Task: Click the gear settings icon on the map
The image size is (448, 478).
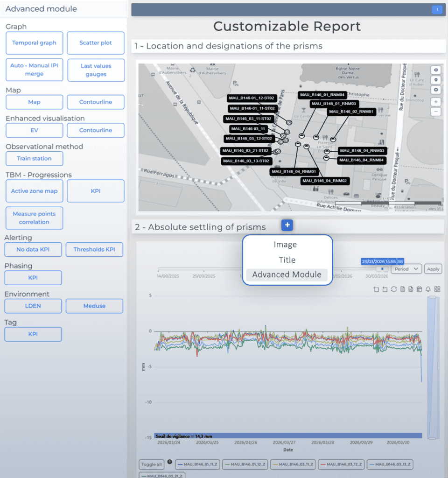Action: click(435, 70)
